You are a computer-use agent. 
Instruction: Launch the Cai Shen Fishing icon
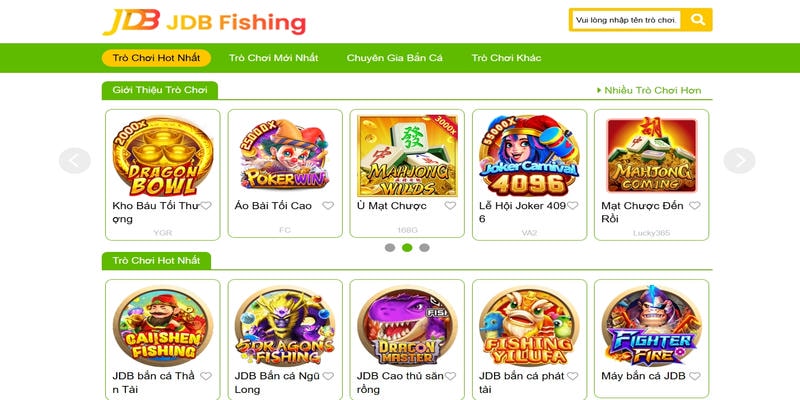[x=163, y=326]
